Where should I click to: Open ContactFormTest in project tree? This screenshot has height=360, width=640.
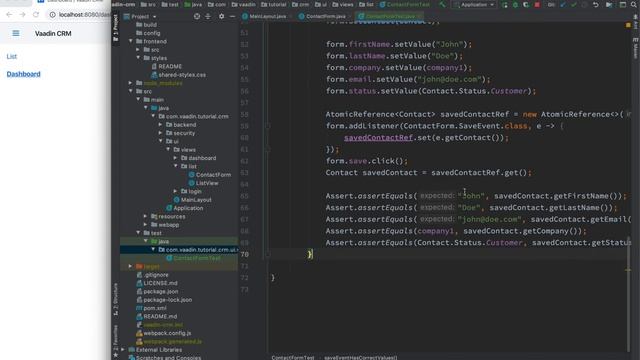(193, 258)
